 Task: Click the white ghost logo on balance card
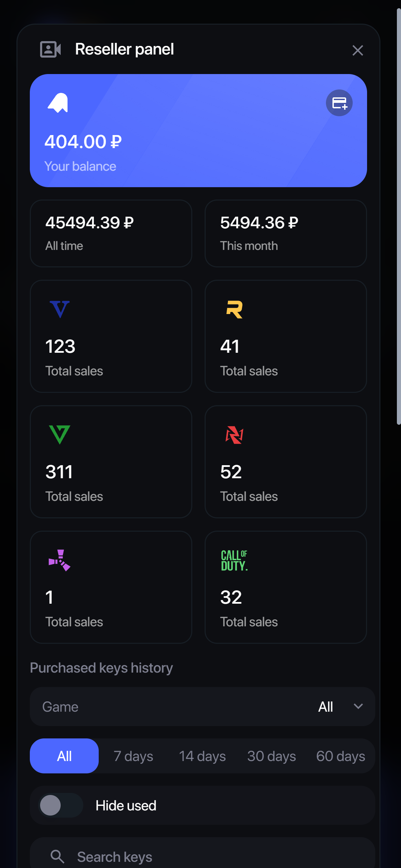58,103
